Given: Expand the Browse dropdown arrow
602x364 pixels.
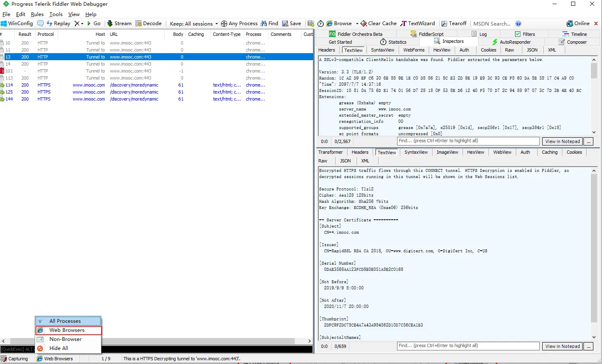Looking at the screenshot, I should (357, 23).
